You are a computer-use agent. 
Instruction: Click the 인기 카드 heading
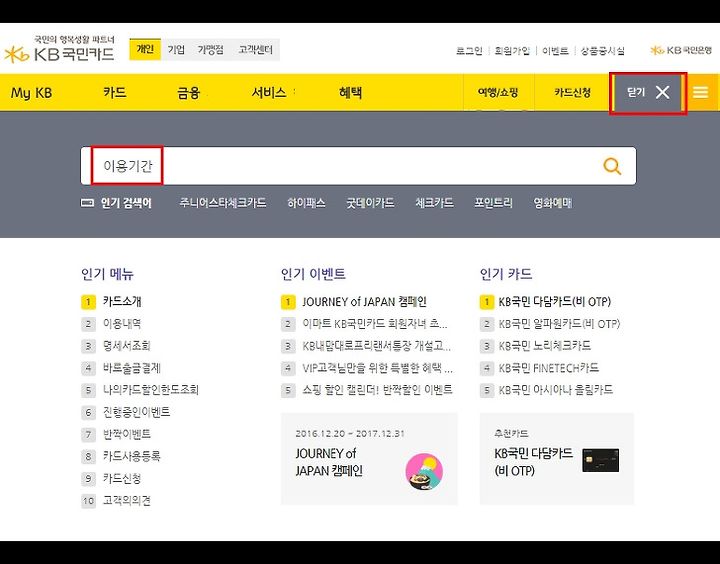(x=506, y=274)
